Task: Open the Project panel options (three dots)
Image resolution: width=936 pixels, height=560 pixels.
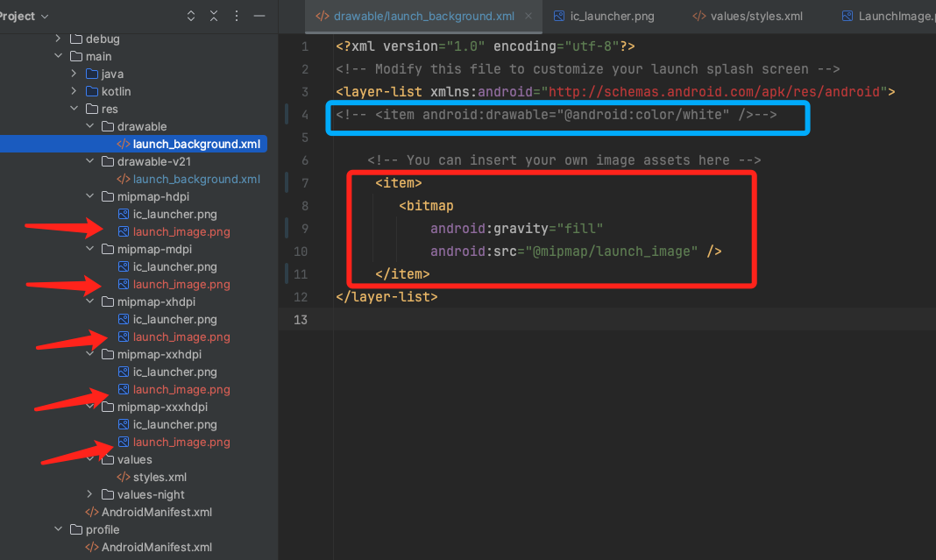Action: click(x=236, y=16)
